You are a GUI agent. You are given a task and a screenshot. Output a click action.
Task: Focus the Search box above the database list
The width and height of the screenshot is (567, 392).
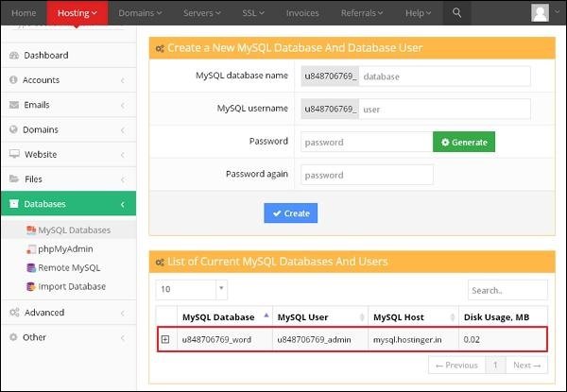click(507, 290)
